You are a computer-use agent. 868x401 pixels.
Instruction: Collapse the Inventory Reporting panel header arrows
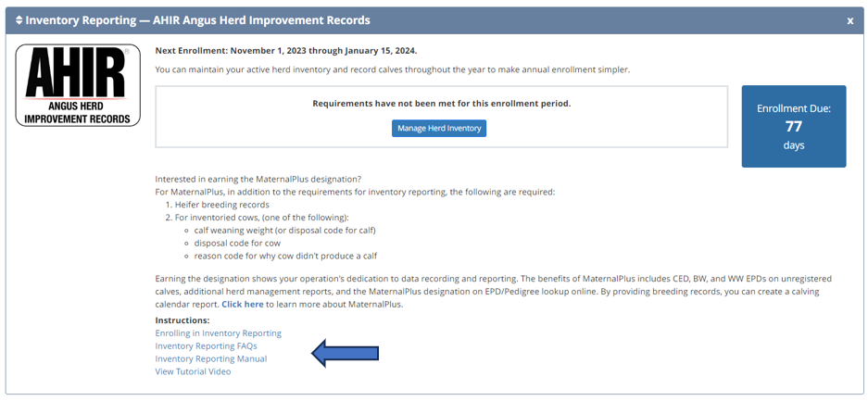pyautogui.click(x=19, y=20)
